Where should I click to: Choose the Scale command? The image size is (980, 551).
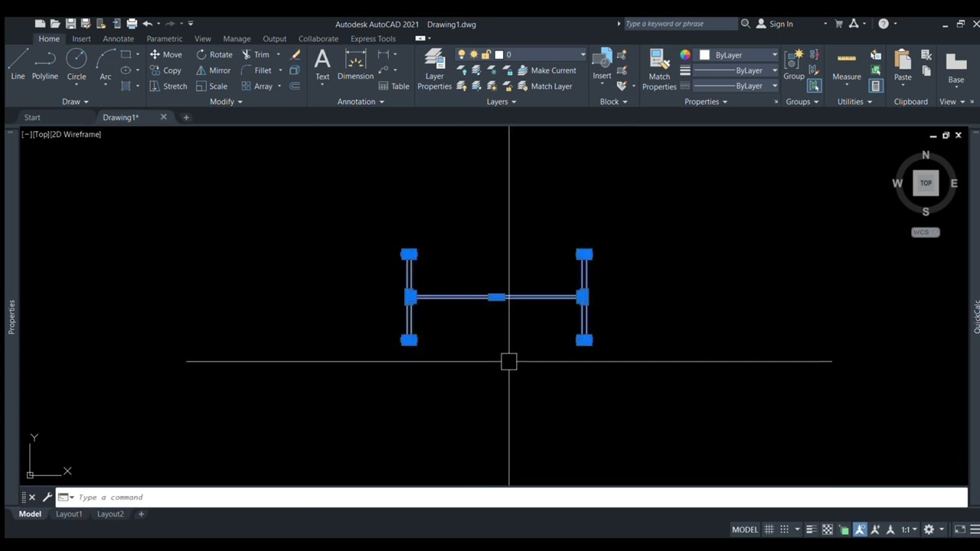click(x=211, y=86)
